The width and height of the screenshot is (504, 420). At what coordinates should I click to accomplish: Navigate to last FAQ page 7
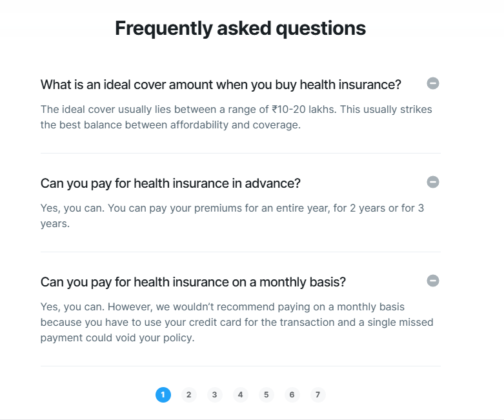click(x=318, y=395)
